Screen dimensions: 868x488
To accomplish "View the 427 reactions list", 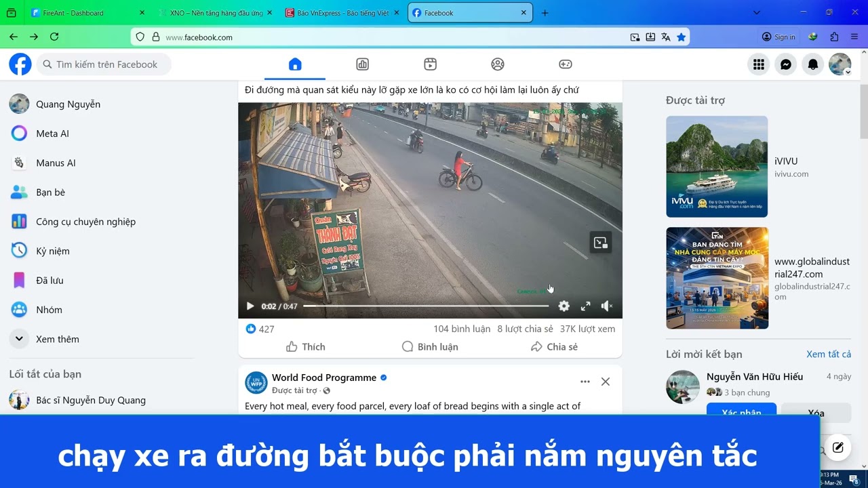I will (x=260, y=329).
